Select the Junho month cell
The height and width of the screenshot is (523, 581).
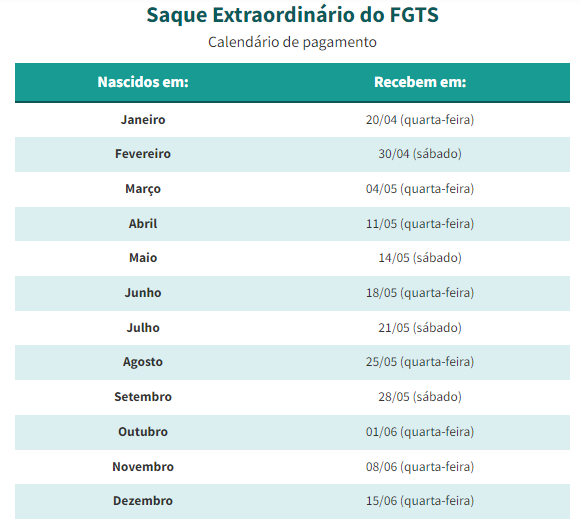coord(143,293)
